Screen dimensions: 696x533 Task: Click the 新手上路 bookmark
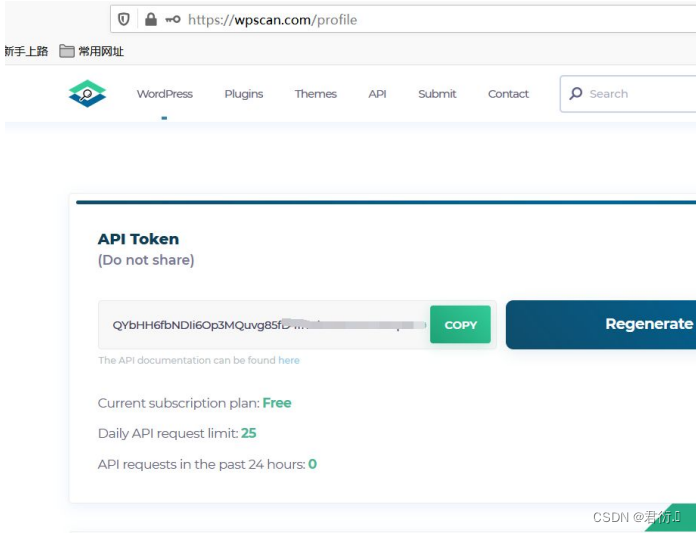26,51
